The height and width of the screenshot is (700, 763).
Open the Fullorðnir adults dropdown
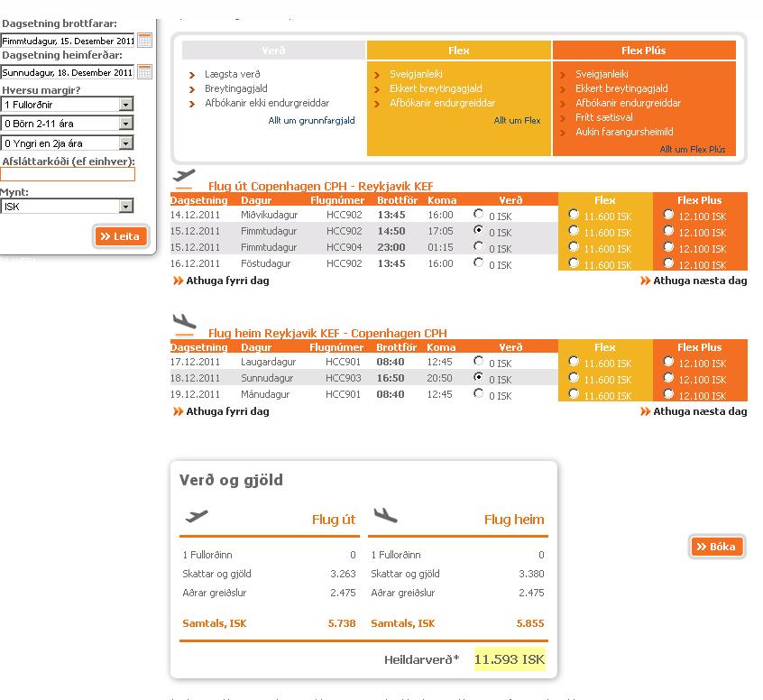click(x=67, y=104)
